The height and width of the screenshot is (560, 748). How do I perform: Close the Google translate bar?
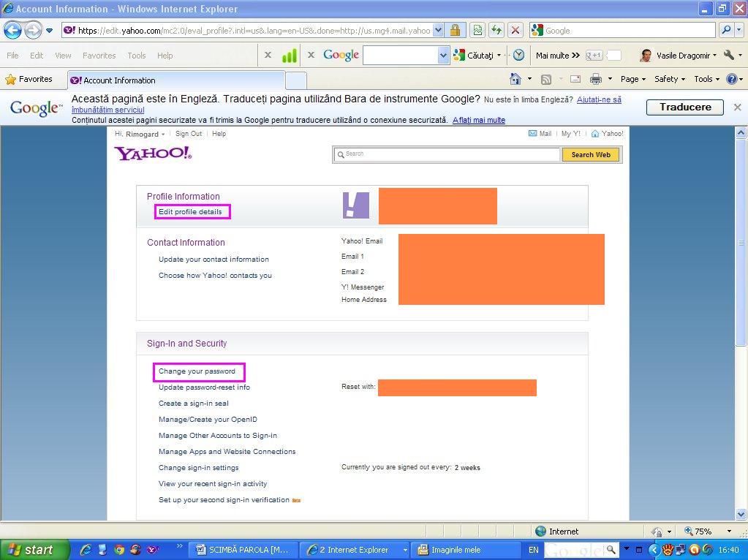738,107
